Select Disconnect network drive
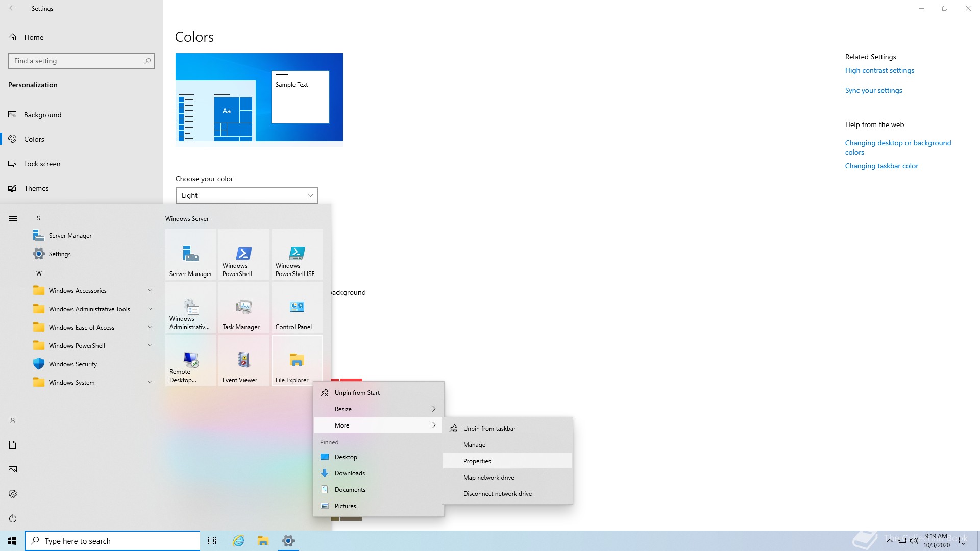980x551 pixels. (x=507, y=494)
